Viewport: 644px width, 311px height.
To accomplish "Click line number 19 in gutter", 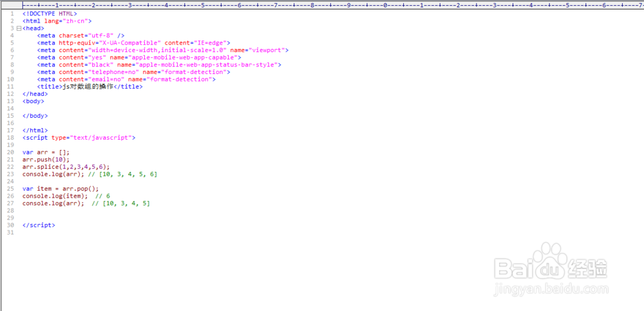I will [x=11, y=145].
